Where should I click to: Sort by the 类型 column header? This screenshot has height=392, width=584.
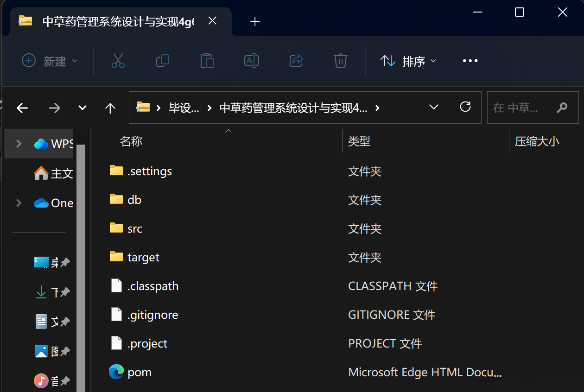point(359,141)
